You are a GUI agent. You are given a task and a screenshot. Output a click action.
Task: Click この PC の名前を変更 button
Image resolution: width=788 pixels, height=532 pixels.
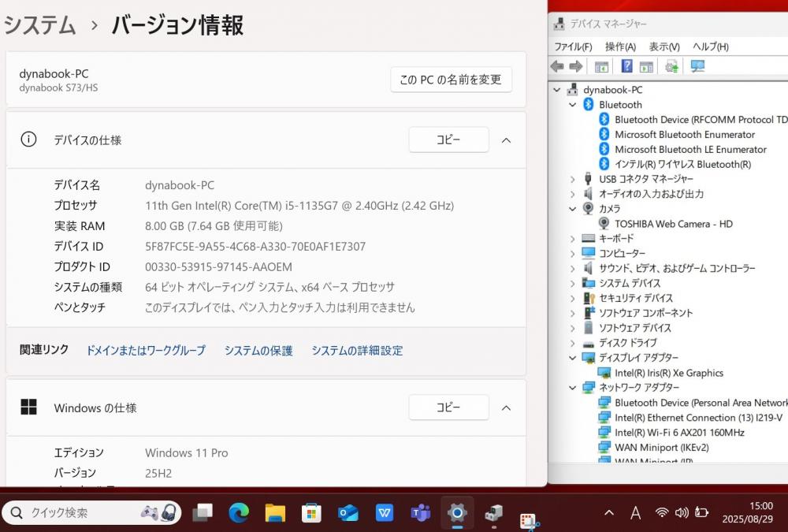pos(451,80)
